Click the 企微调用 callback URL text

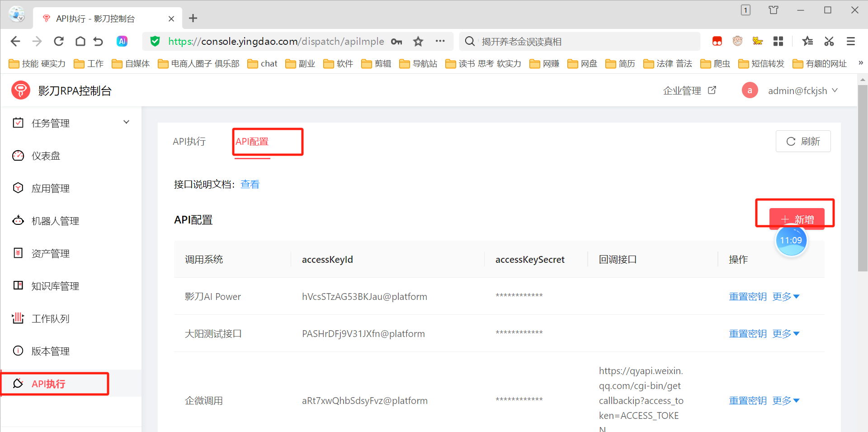[x=641, y=399]
